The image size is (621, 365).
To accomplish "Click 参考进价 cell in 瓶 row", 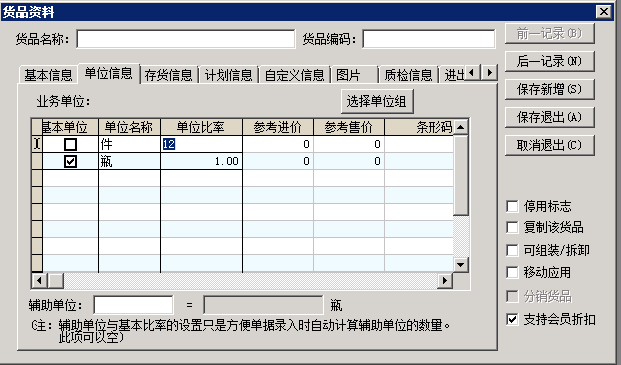I will click(x=278, y=161).
